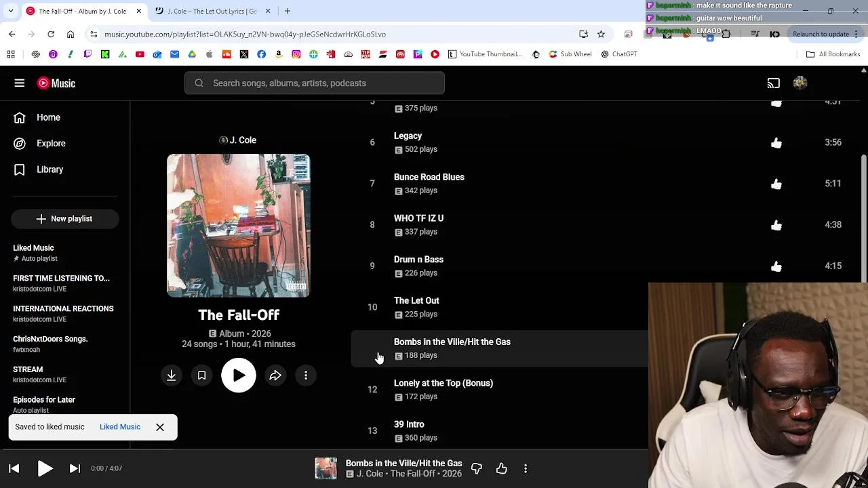The width and height of the screenshot is (868, 488).
Task: Toggle like on Bunce Road Blues
Action: pos(776,184)
